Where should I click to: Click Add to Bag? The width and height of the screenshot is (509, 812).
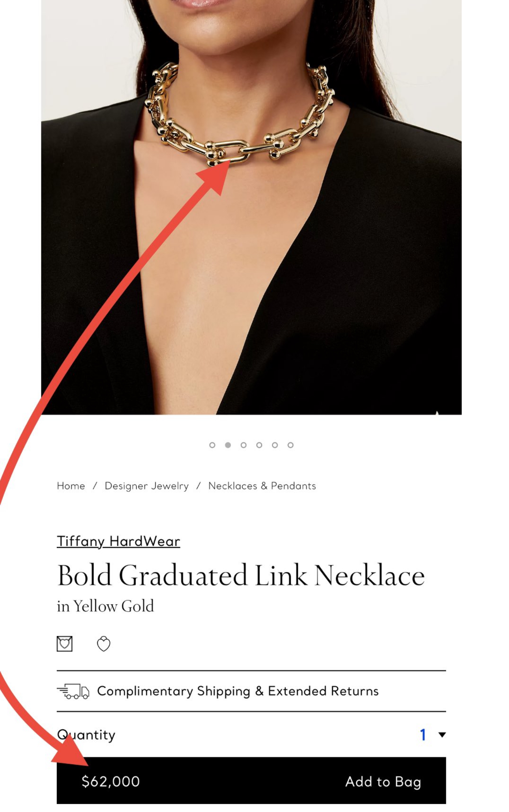pyautogui.click(x=383, y=782)
